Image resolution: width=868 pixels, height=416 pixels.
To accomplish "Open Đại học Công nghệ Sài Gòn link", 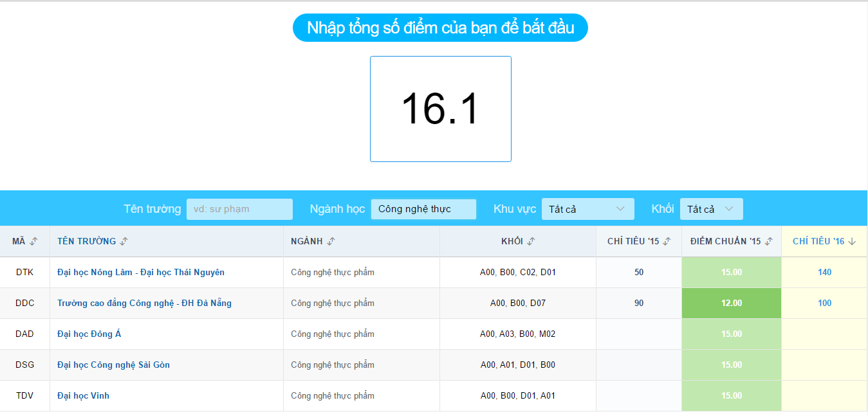I will (113, 365).
